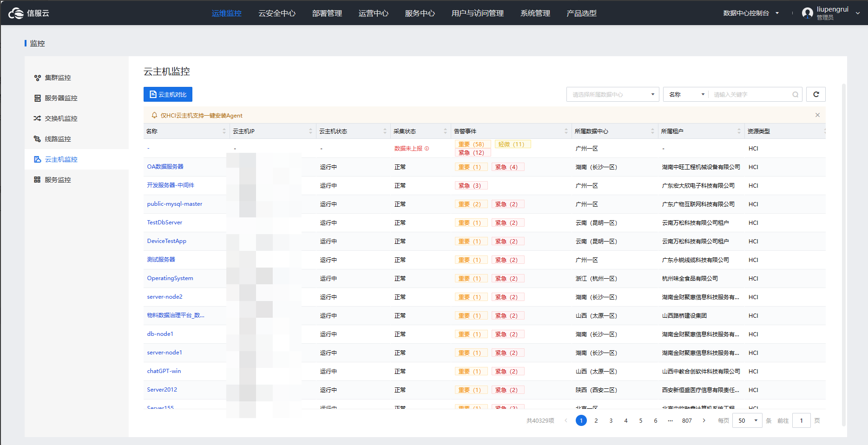Open the 开发服务器-中间件 link
868x445 pixels.
171,185
